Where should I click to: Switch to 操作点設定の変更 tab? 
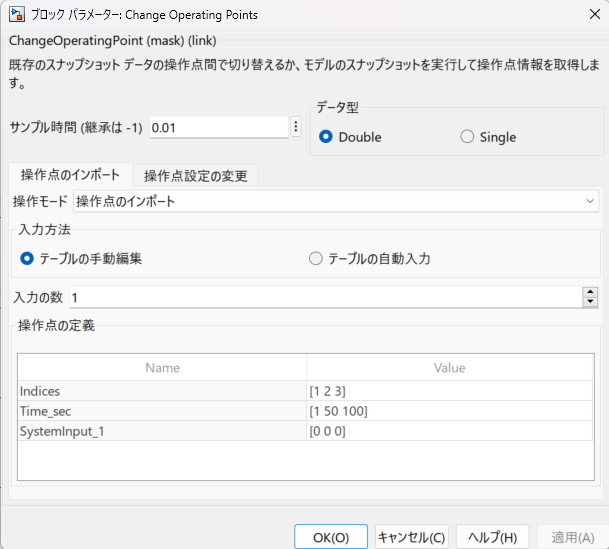(x=195, y=176)
